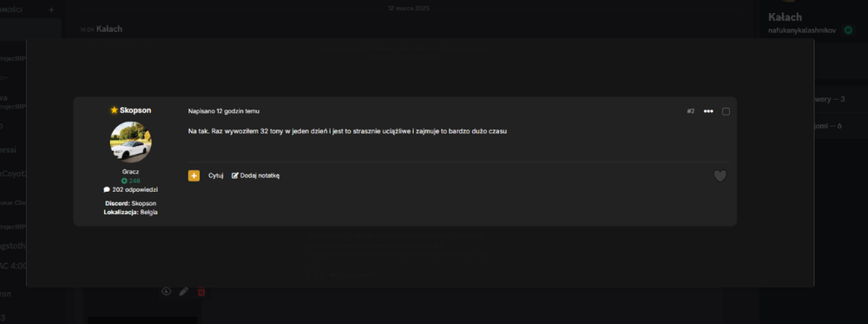The height and width of the screenshot is (324, 868).
Task: Click the Discord: Skopson profile field
Action: [x=131, y=203]
